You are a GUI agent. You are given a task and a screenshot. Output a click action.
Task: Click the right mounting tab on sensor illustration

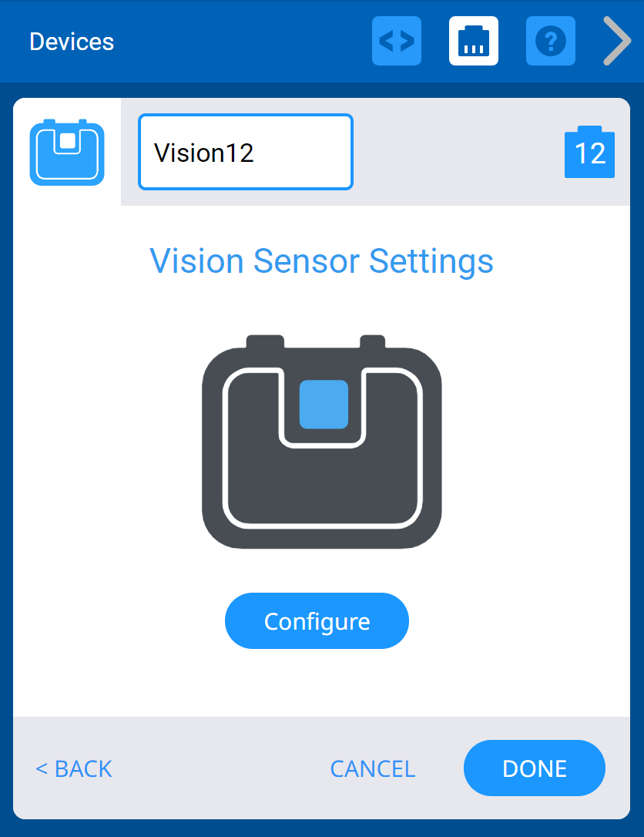373,341
